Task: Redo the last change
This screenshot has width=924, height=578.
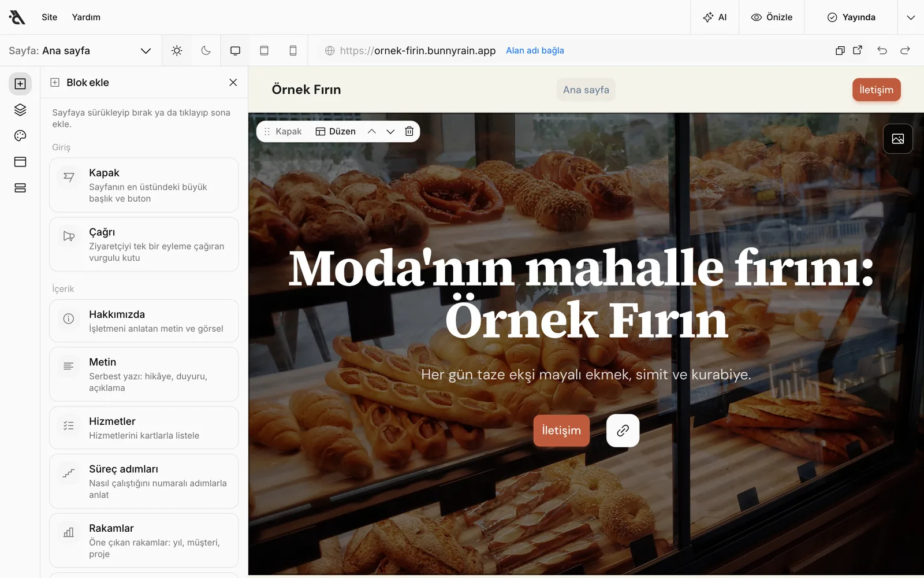Action: point(905,50)
